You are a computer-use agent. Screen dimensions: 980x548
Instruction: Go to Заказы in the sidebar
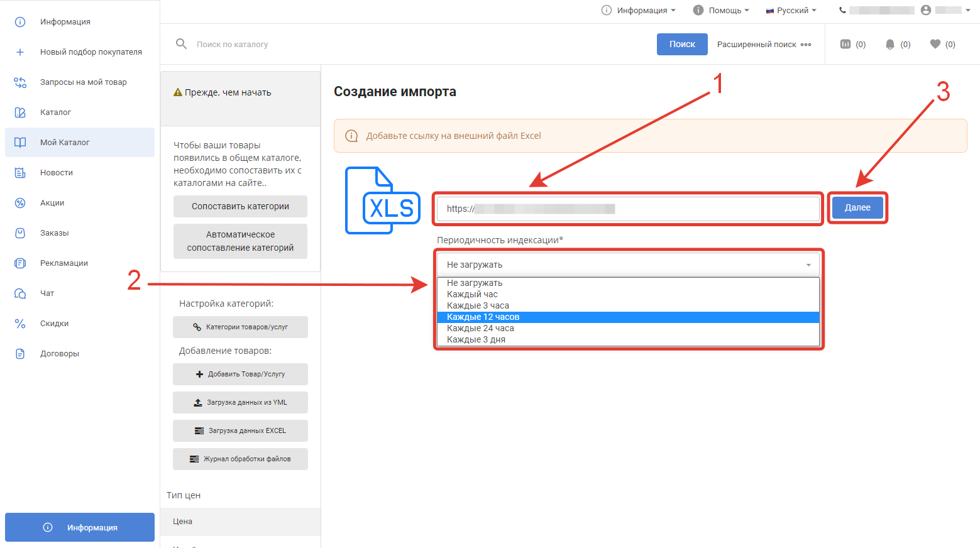55,233
